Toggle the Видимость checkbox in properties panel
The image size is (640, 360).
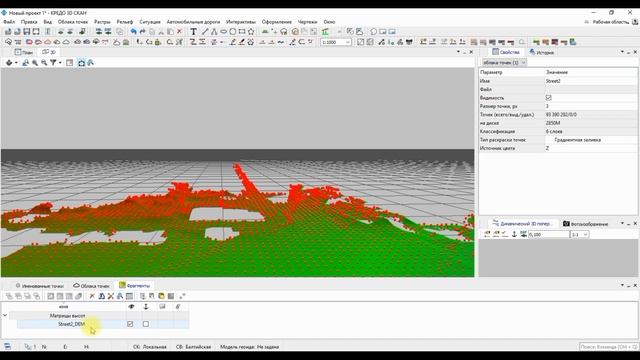[549, 98]
